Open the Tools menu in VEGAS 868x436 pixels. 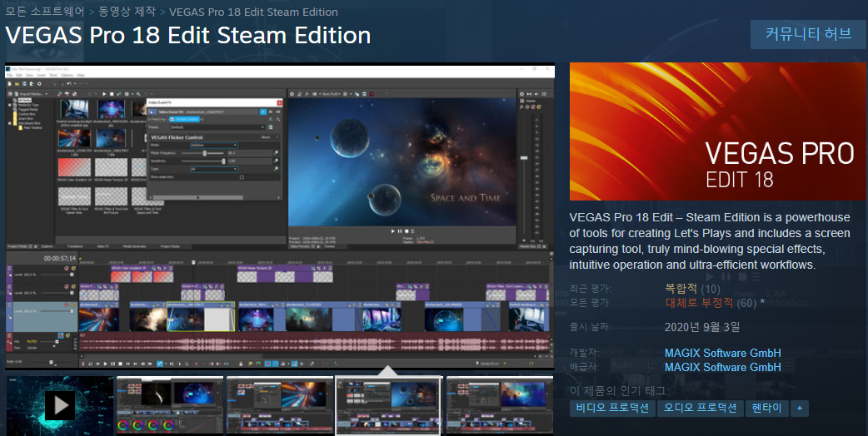coord(53,75)
